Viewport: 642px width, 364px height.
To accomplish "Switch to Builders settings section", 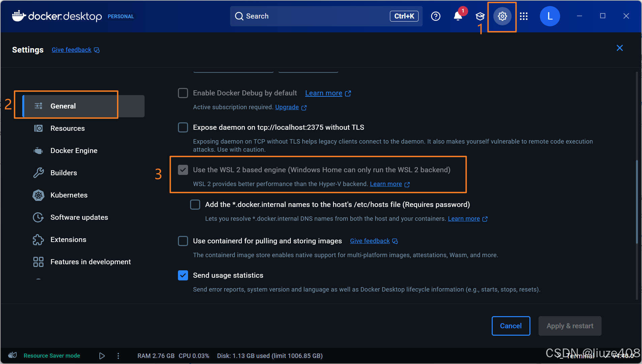I will click(83, 173).
